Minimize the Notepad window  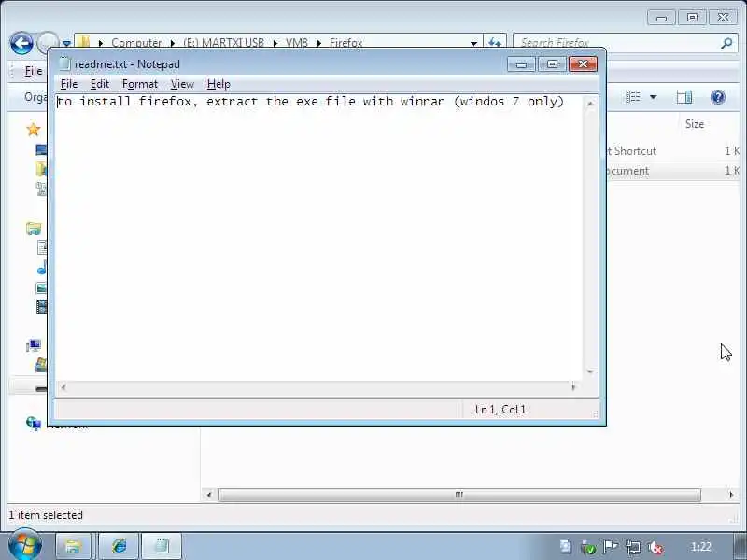[x=521, y=64]
